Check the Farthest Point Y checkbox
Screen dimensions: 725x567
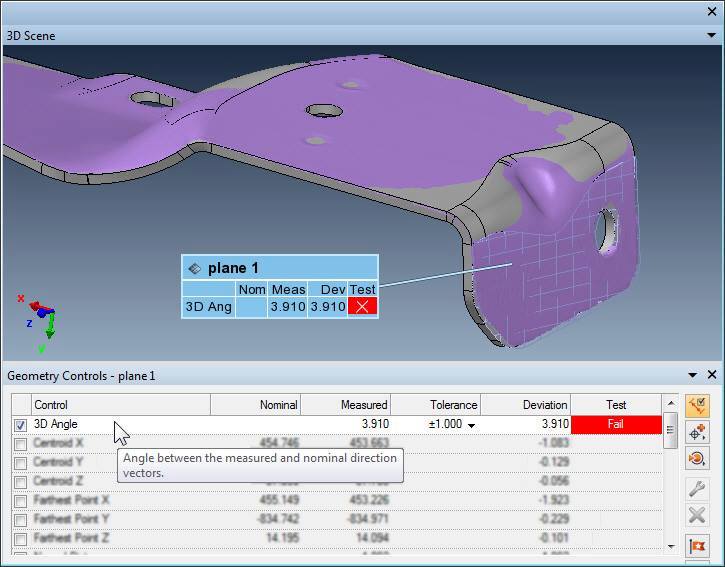(20, 520)
